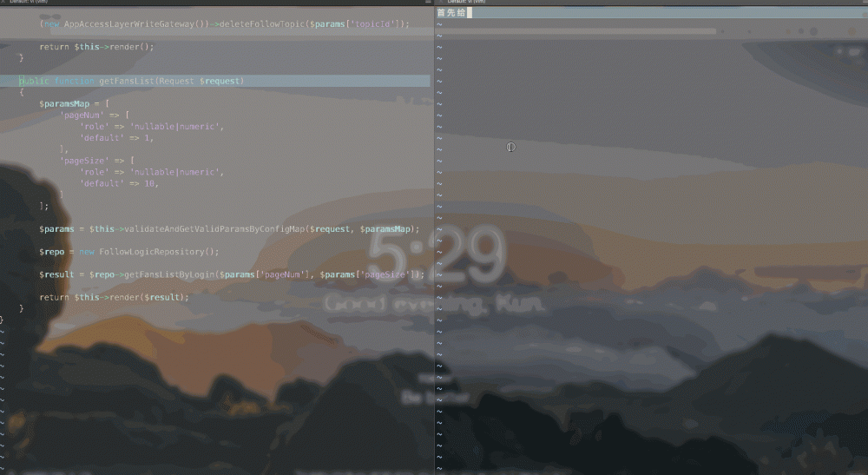Screen dimensions: 868x475
Task: Click the '$paramsMap = [' line
Action: pyautogui.click(x=74, y=104)
